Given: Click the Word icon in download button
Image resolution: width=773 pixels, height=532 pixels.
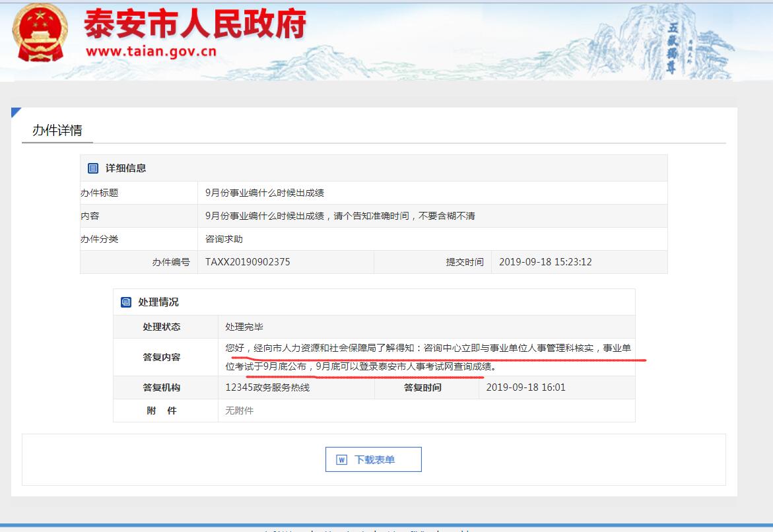Looking at the screenshot, I should 342,460.
